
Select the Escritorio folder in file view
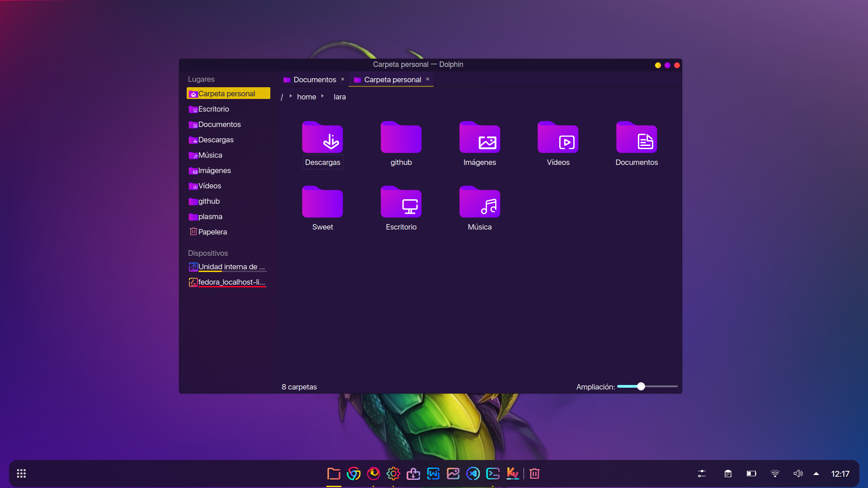tap(401, 202)
